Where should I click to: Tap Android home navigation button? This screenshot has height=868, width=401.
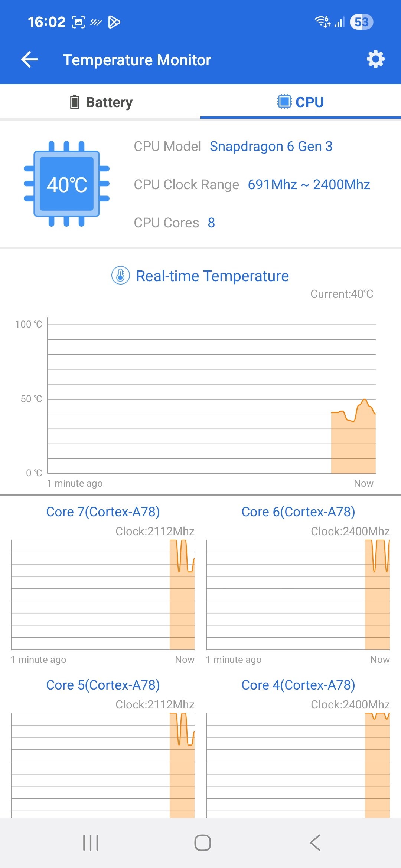coord(203,843)
